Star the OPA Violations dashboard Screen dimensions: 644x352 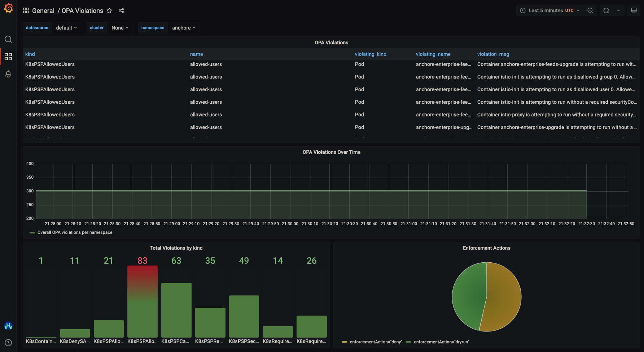[109, 11]
